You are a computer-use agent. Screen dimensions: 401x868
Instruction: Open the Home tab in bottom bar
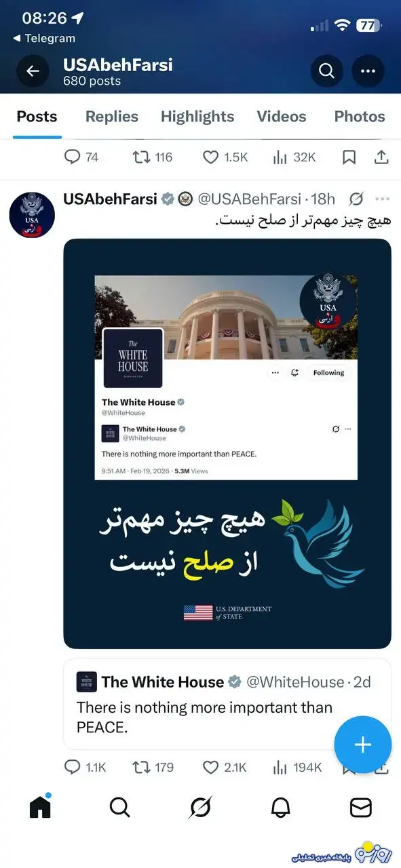click(40, 806)
